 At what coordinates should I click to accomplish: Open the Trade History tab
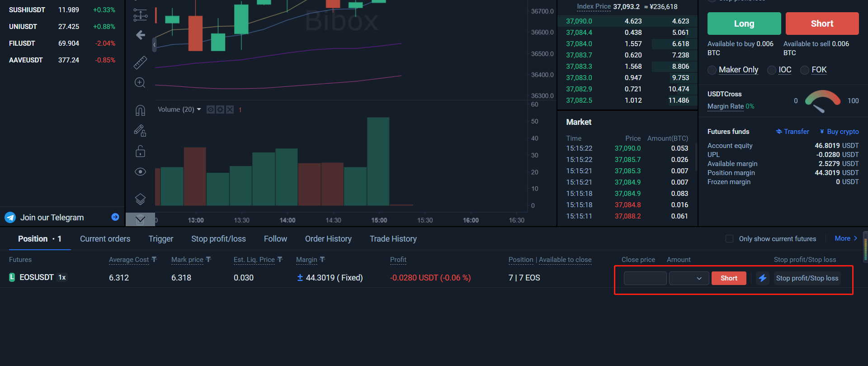(393, 239)
